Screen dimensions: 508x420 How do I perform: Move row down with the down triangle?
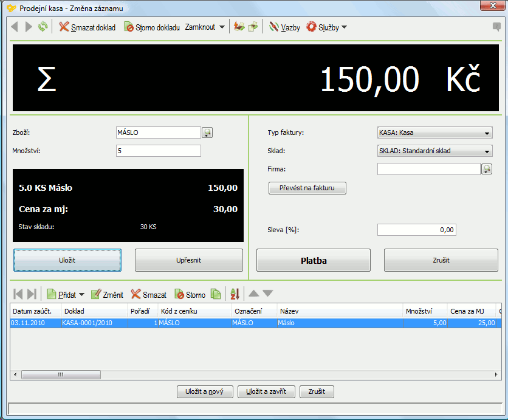pyautogui.click(x=268, y=294)
